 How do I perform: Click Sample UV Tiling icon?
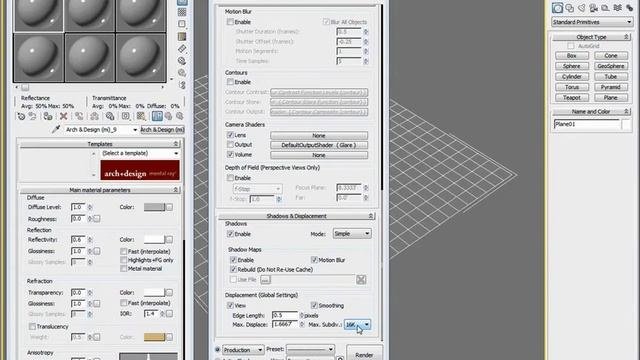coord(182,24)
